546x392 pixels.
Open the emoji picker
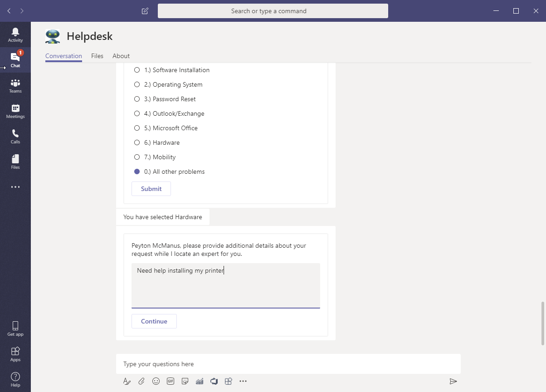[156, 381]
